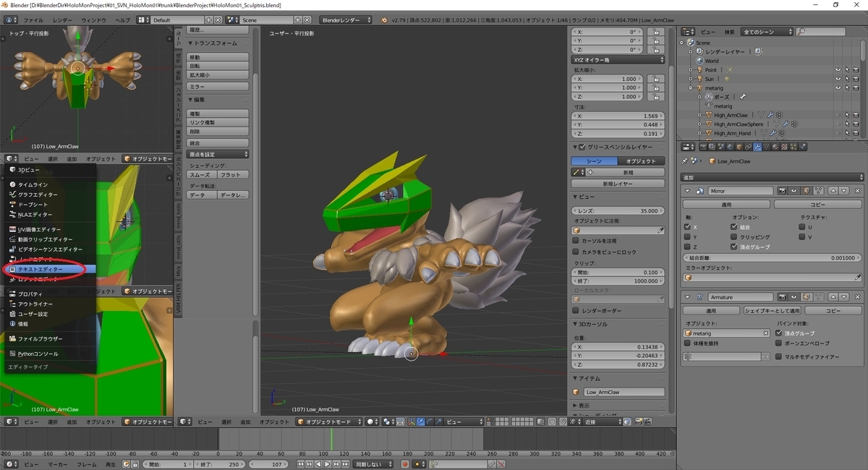Open the 同期しない sync dropdown in the timeline

tap(373, 464)
